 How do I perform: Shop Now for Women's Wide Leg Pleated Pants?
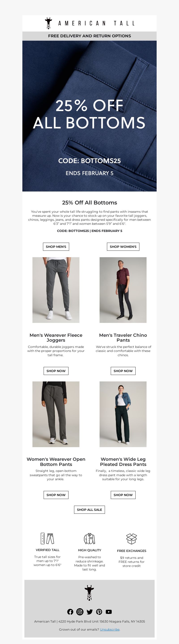click(x=123, y=495)
